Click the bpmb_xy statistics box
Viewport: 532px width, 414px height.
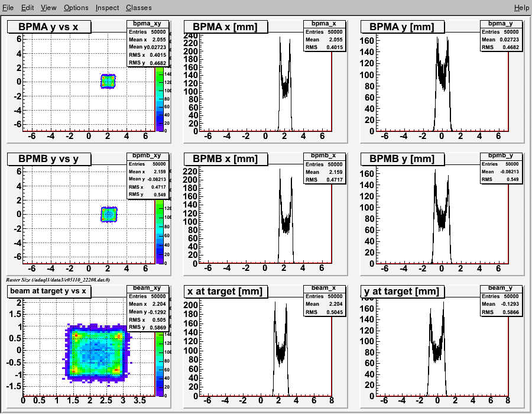(148, 175)
